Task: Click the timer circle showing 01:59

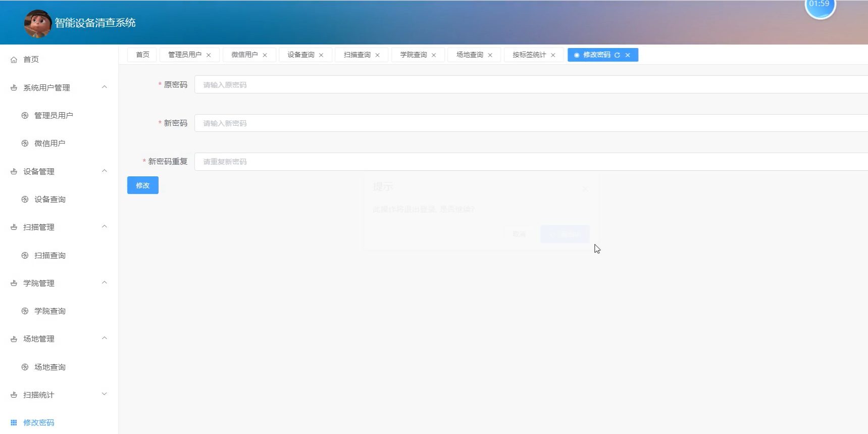Action: (x=820, y=6)
